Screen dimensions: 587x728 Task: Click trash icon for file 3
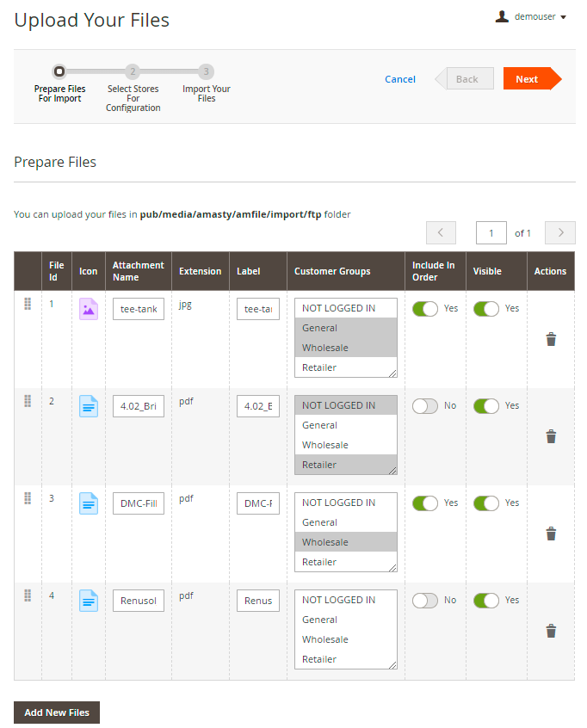click(x=551, y=534)
